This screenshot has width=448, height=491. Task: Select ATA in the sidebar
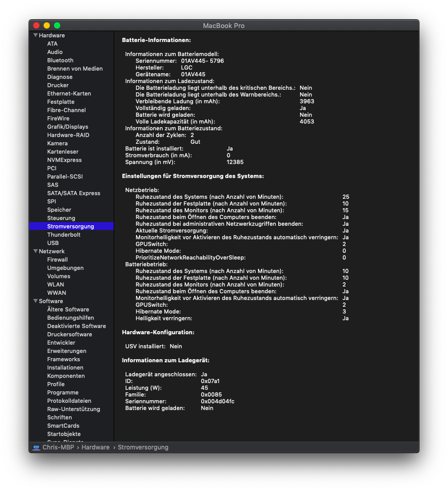coord(52,44)
